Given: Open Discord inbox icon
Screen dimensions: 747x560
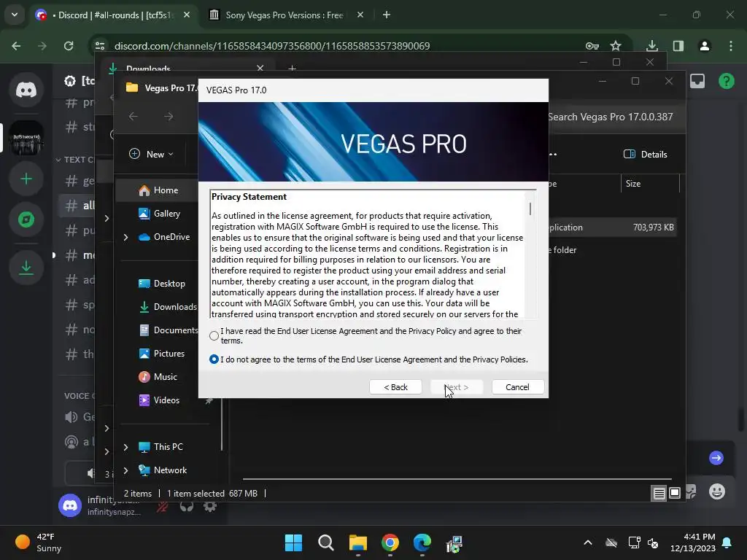Looking at the screenshot, I should coord(697,81).
